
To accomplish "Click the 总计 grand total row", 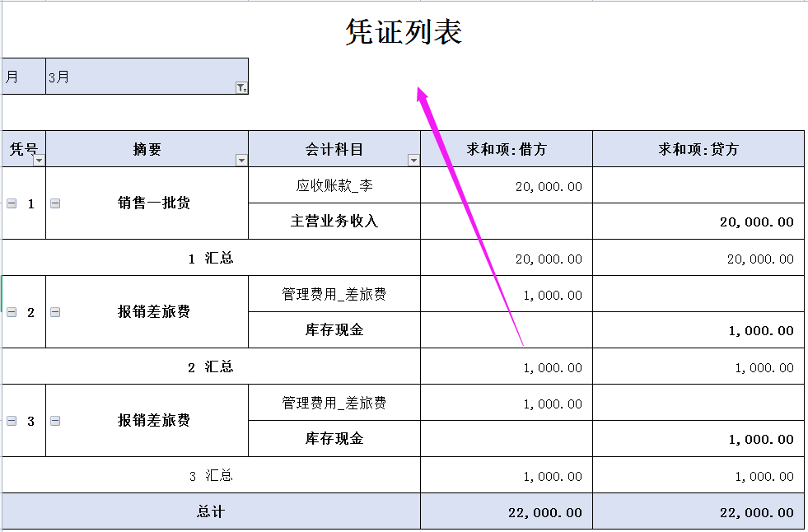I will (210, 511).
